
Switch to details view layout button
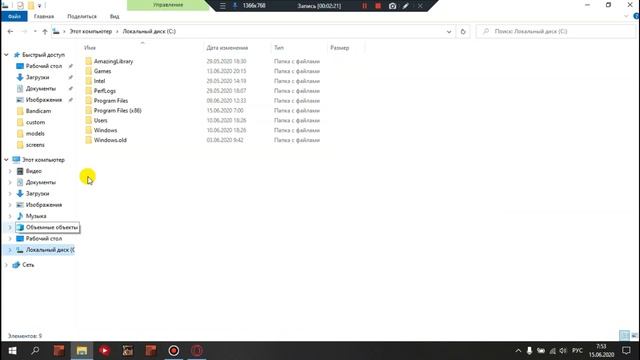pos(624,336)
